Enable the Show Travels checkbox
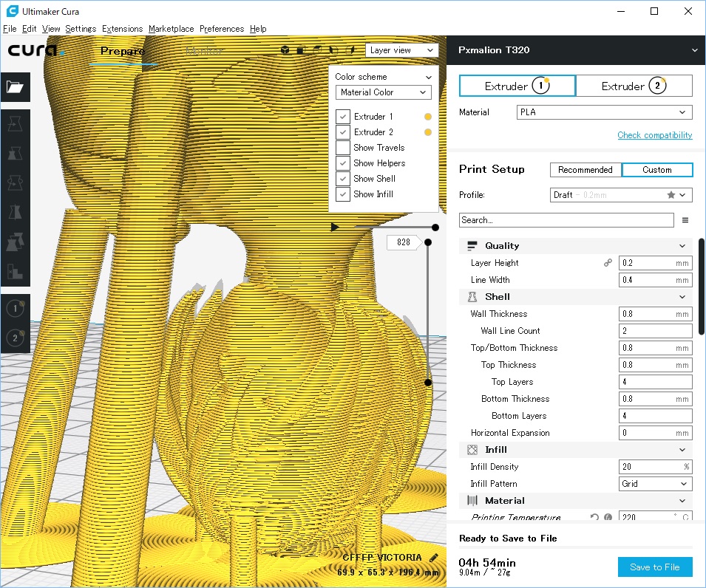Screen dimensions: 706x588 [x=343, y=148]
